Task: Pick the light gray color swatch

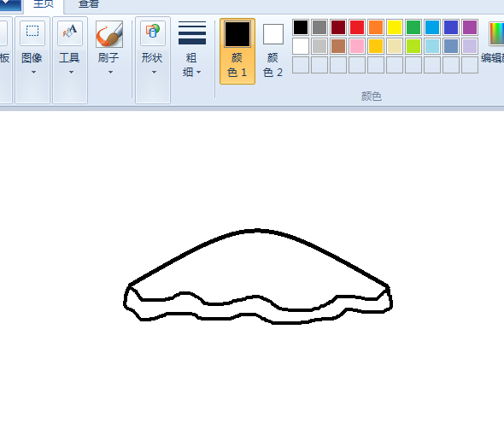Action: tap(319, 46)
